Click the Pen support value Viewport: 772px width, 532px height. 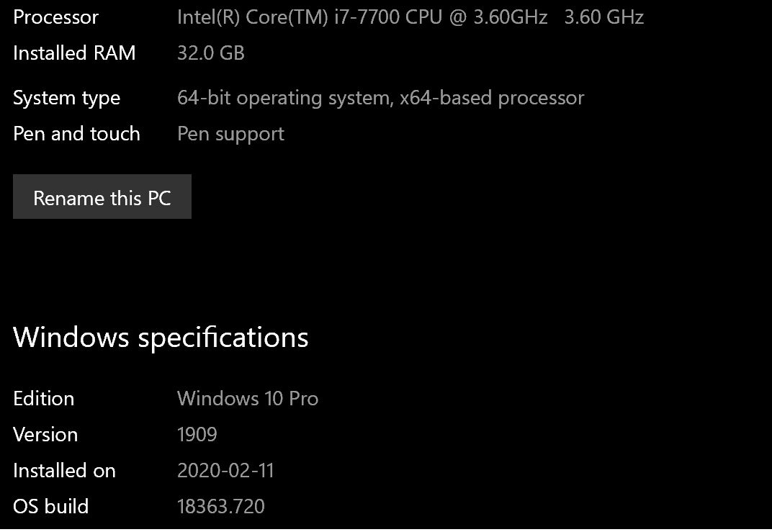tap(230, 134)
